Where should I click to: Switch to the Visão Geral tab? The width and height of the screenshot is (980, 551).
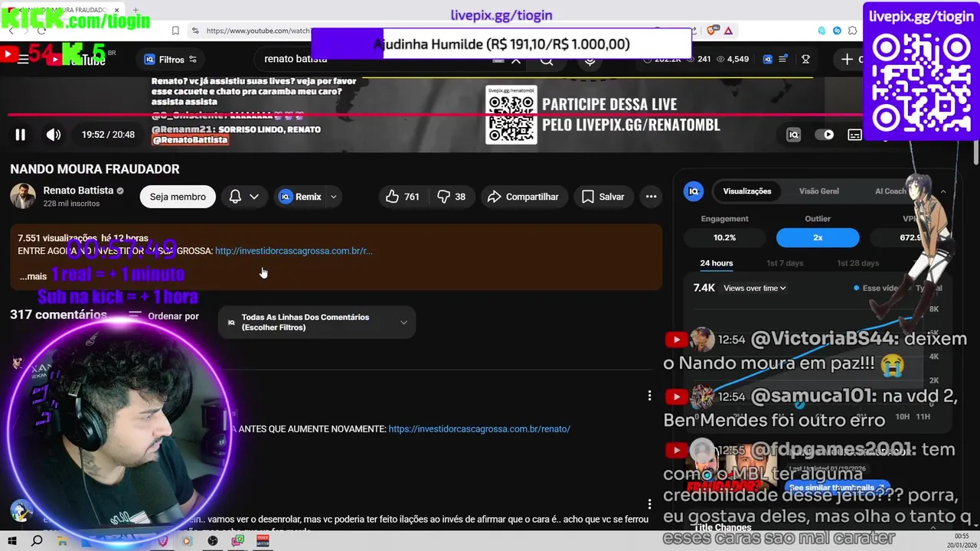click(x=819, y=191)
